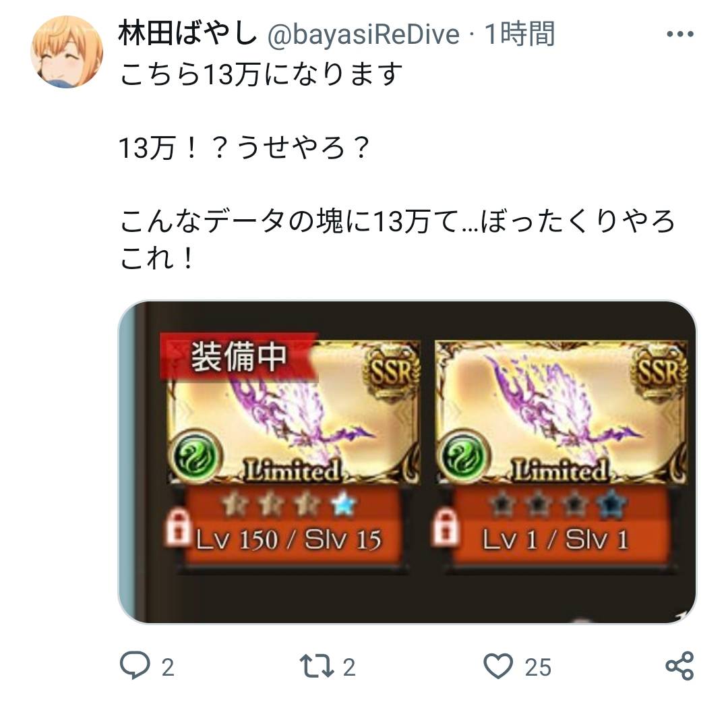Click the lock icon on Lv 1 weapon
728x702 pixels.
pyautogui.click(x=446, y=527)
